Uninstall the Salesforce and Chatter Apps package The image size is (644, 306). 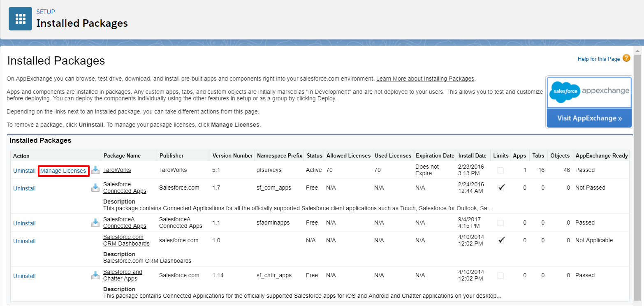24,276
